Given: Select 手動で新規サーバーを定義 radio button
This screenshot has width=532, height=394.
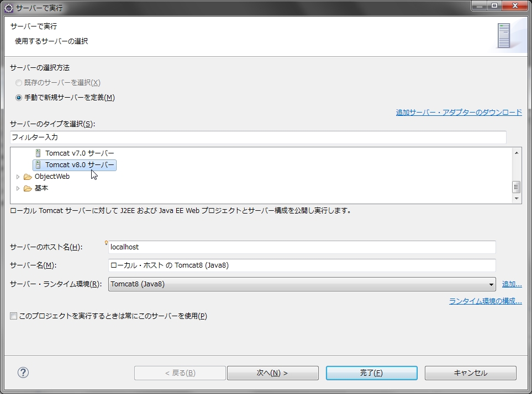Looking at the screenshot, I should tap(19, 98).
